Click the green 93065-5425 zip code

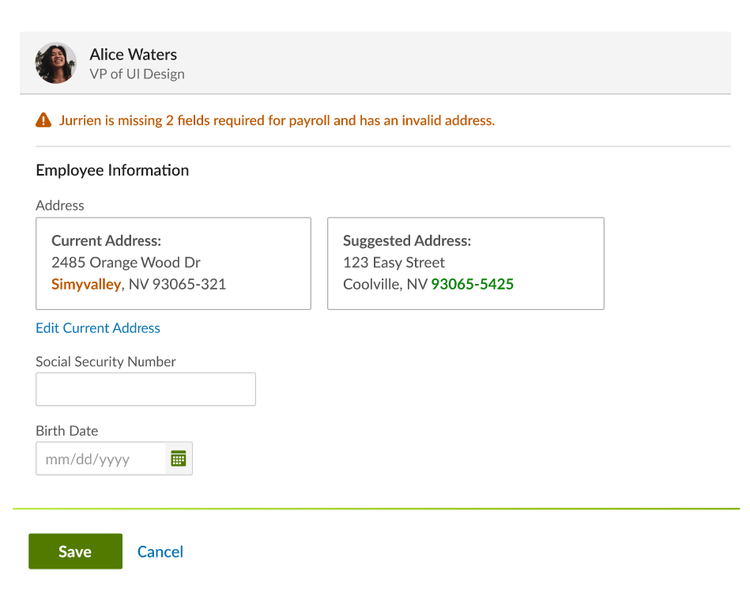click(x=473, y=285)
